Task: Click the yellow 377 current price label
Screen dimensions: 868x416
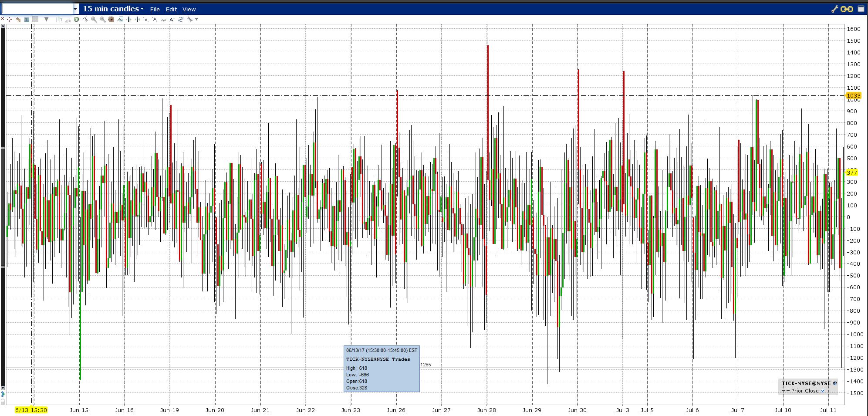Action: click(x=851, y=172)
